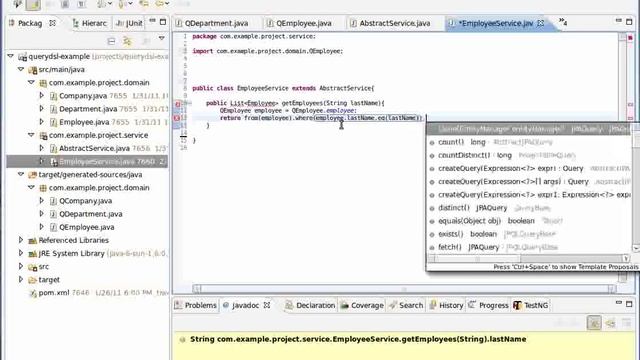Open the JUnit view tab
This screenshot has height=360, width=640.
click(x=129, y=23)
